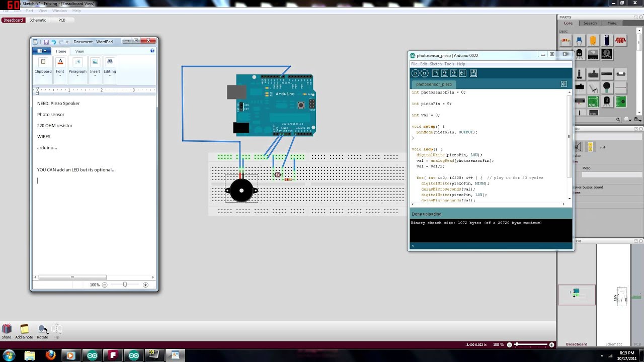
Task: Click the Stop button in Arduino toolbar
Action: [425, 73]
